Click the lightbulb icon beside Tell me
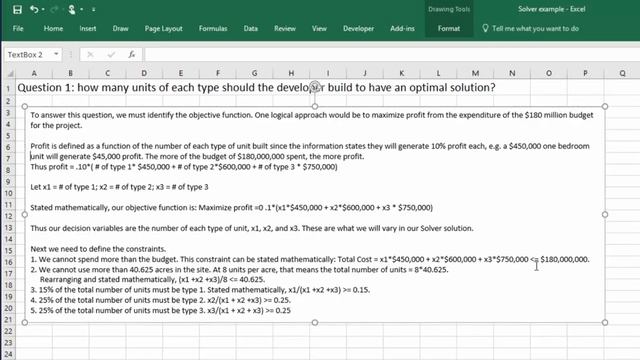 coord(485,28)
